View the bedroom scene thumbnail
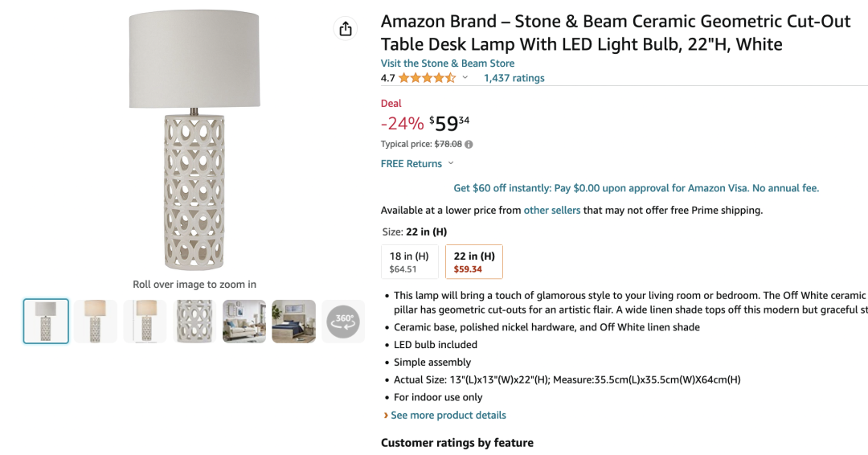The image size is (868, 455). click(x=293, y=321)
